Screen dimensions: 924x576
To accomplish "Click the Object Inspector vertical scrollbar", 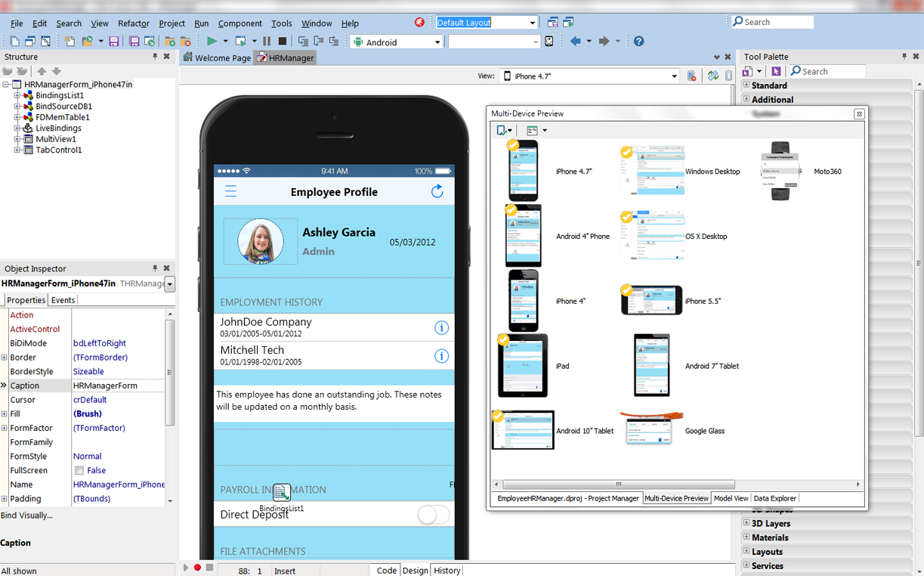I will tap(170, 371).
